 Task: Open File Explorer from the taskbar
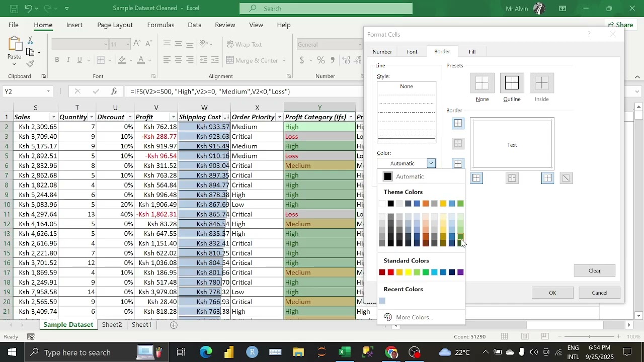(298, 352)
